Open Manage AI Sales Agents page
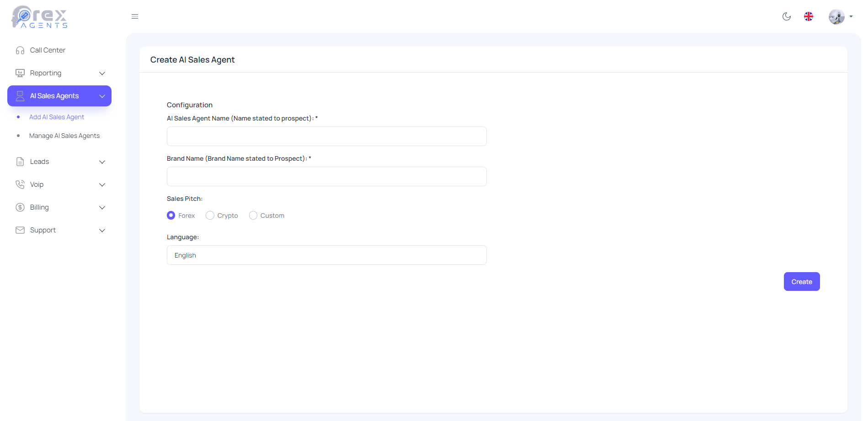Viewport: 868px width, 421px height. [64, 136]
